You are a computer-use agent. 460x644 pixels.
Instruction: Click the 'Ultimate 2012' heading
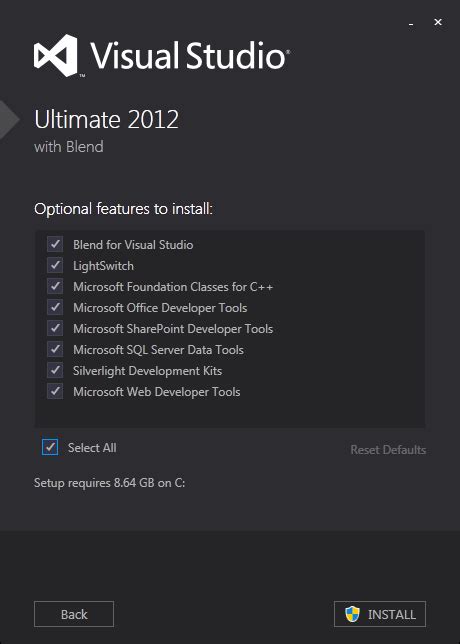pos(106,120)
